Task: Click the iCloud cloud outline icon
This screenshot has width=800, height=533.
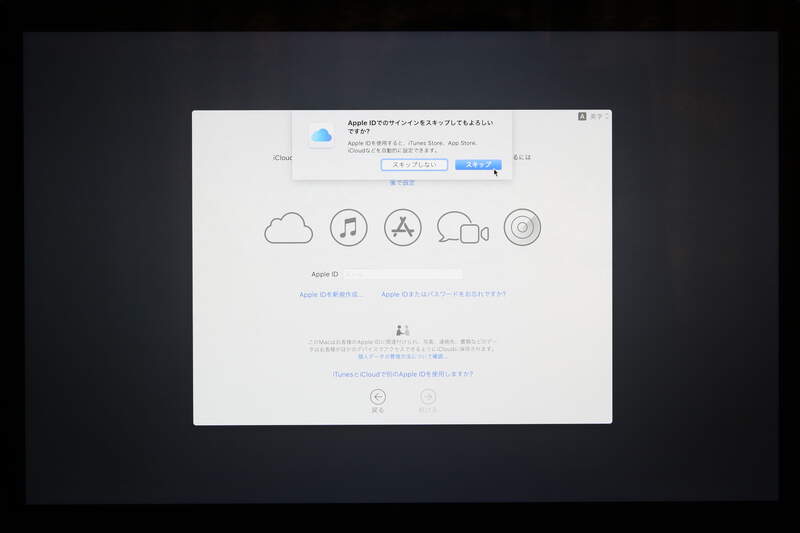Action: pyautogui.click(x=289, y=228)
